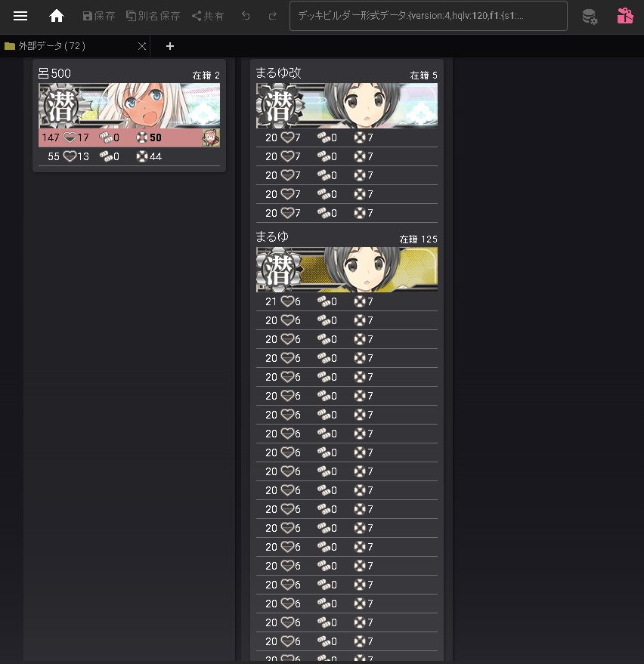Select the level 147 呂500 row

129,137
